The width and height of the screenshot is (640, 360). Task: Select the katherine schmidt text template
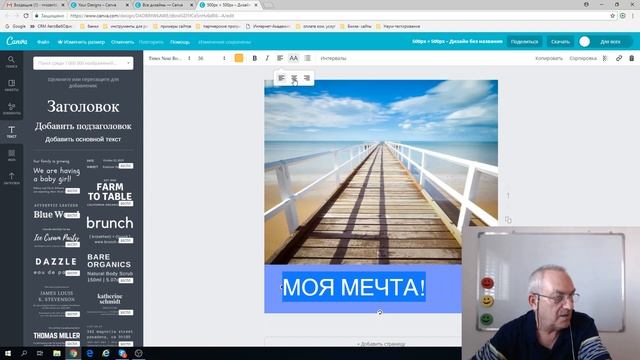coord(110,303)
